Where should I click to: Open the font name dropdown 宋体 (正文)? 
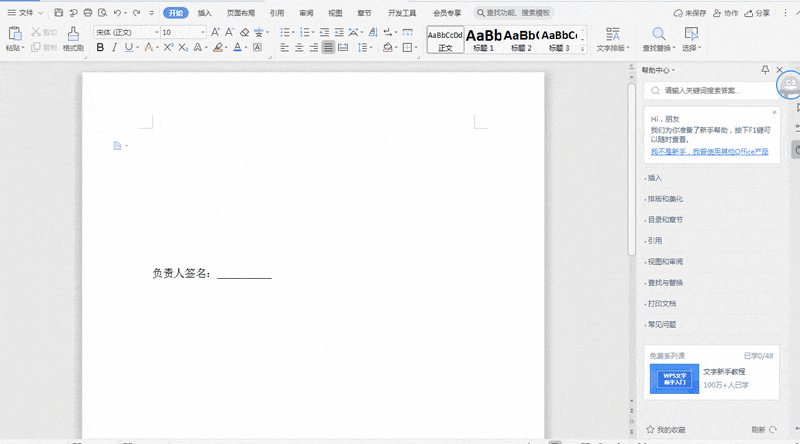[126, 32]
